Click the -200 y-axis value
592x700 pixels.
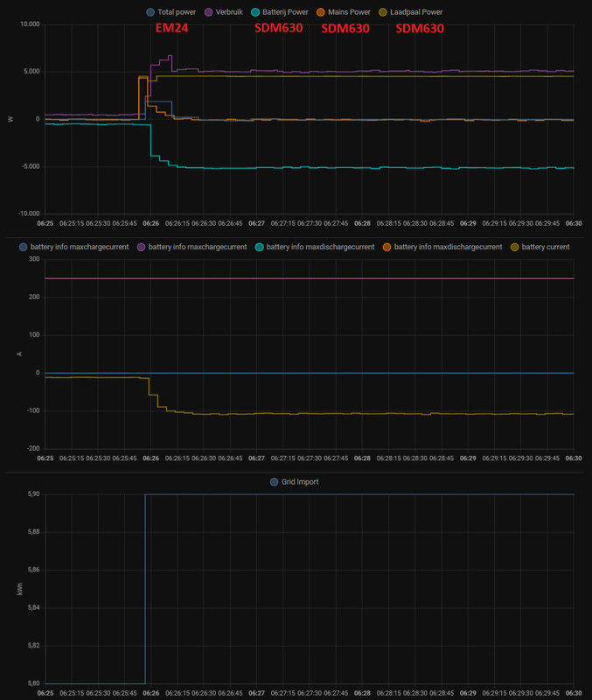pyautogui.click(x=33, y=448)
